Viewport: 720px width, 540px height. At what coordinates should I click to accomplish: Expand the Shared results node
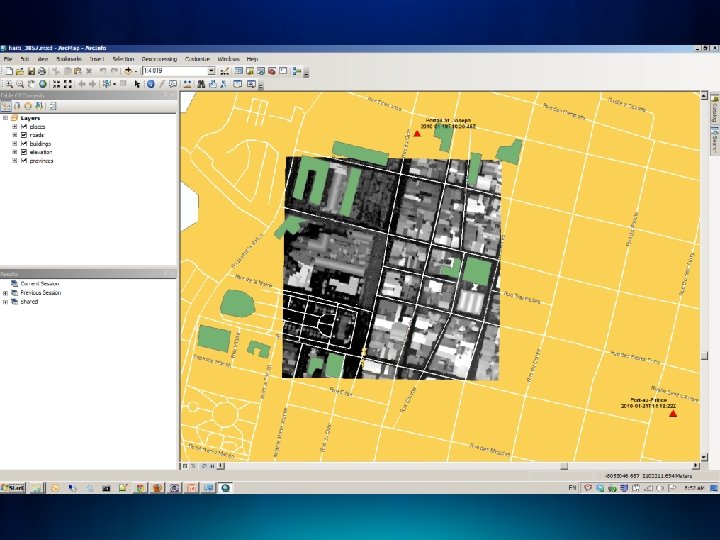6,302
